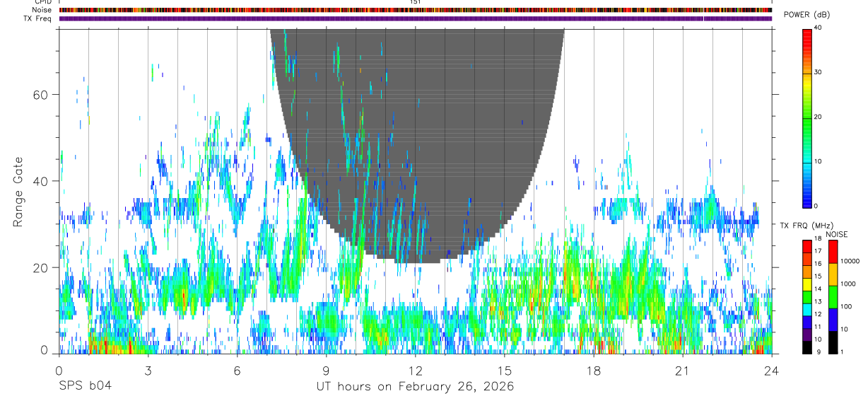
Task: Click x-axis tick label '24'
Action: point(771,371)
